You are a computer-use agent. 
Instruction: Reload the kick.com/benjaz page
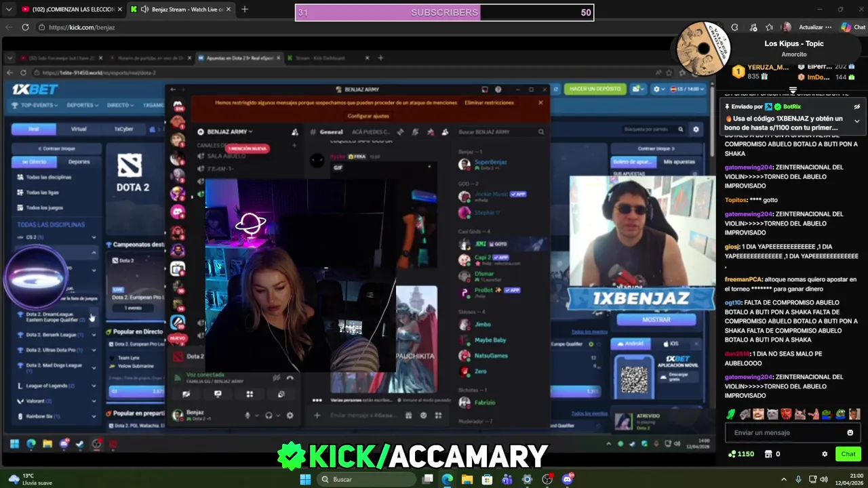click(25, 27)
